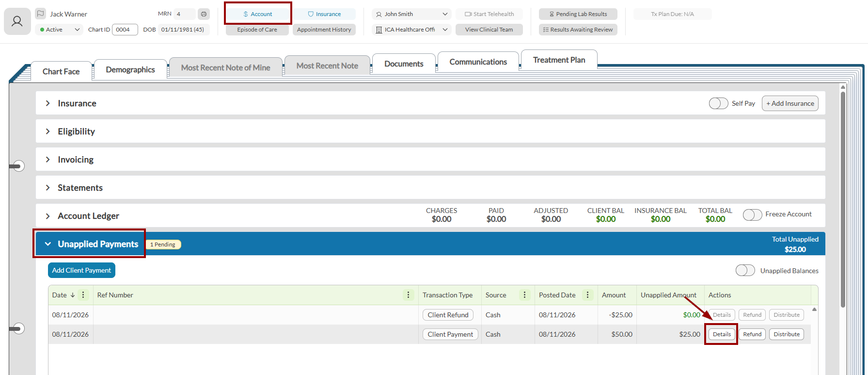This screenshot has height=375, width=868.
Task: Open Appointment History
Action: pos(324,30)
